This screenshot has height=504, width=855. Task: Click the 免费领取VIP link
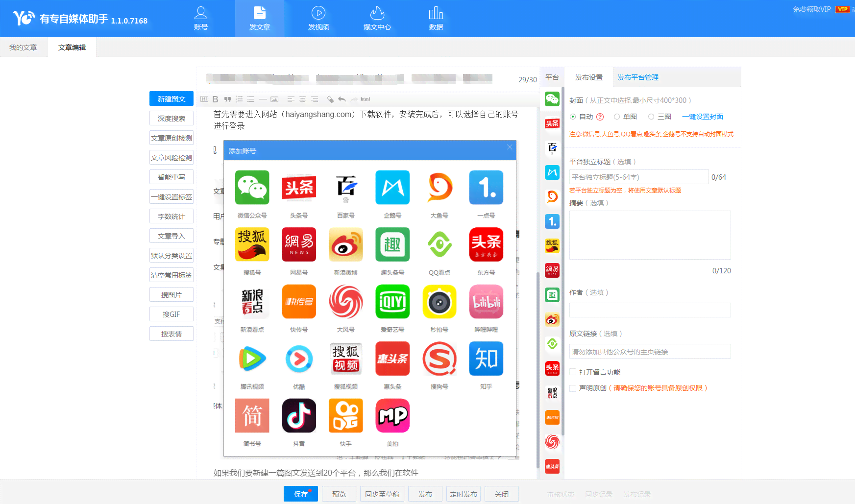812,9
